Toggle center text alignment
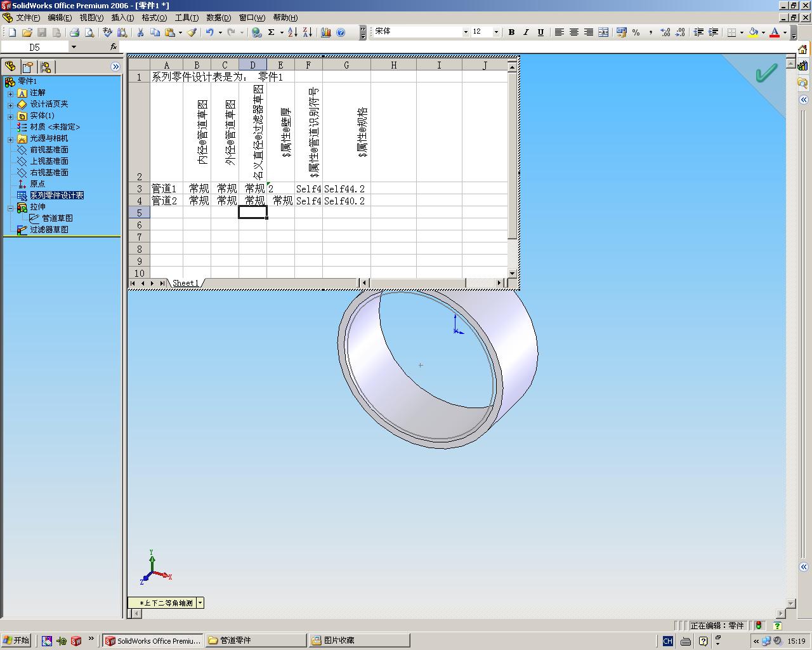Screen dimensions: 812x650 [x=574, y=32]
